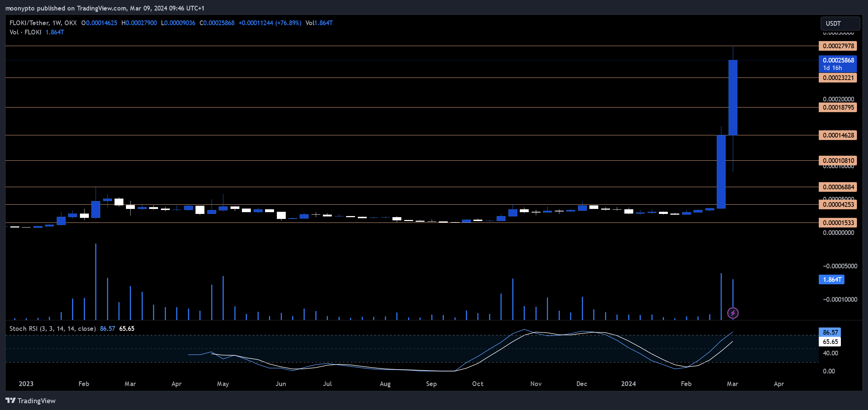Select the 0.00018795 price level label
868x410 pixels.
(x=838, y=107)
